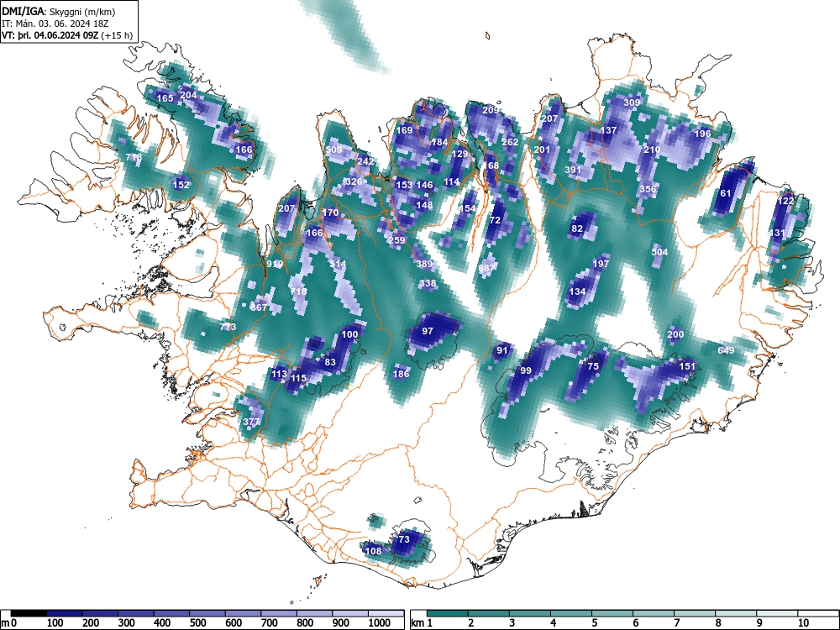This screenshot has width=840, height=630.
Task: Click visibility value 391 on the map
Action: pos(573,170)
